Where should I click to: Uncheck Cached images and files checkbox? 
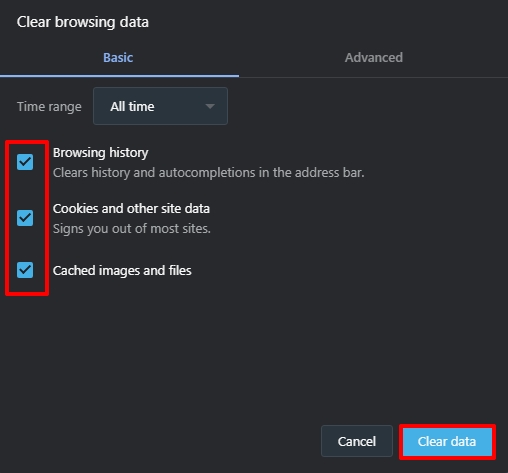click(25, 270)
